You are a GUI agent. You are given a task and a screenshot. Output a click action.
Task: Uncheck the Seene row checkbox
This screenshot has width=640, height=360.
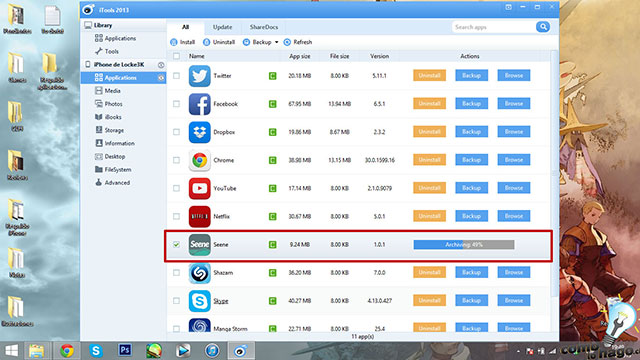tap(176, 244)
